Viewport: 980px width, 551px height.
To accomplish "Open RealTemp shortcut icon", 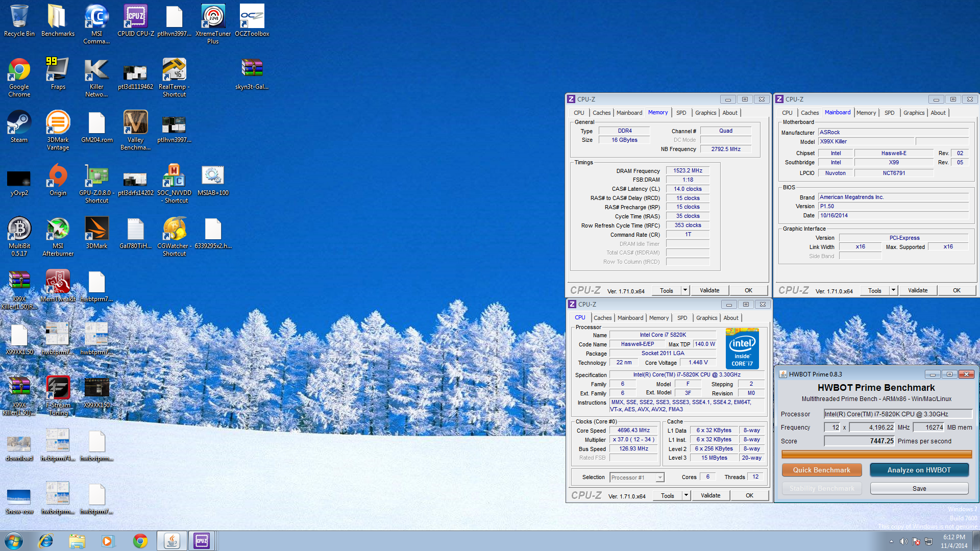I will 174,77.
